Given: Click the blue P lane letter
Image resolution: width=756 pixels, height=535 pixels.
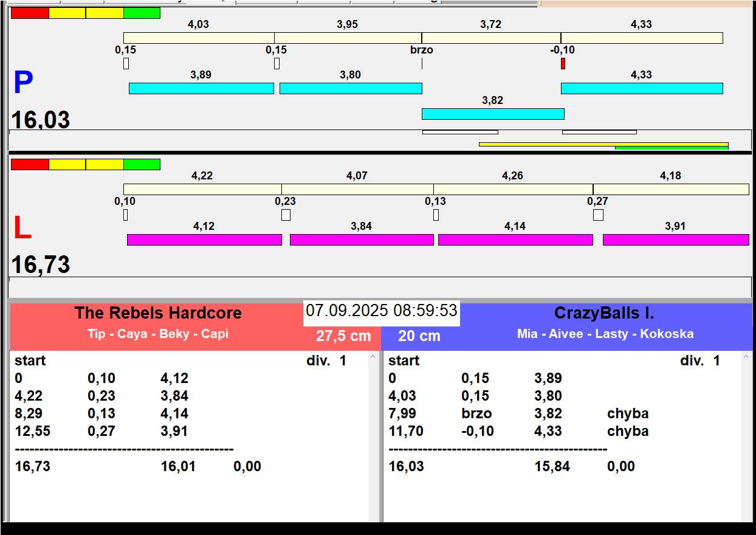Looking at the screenshot, I should pyautogui.click(x=23, y=83).
